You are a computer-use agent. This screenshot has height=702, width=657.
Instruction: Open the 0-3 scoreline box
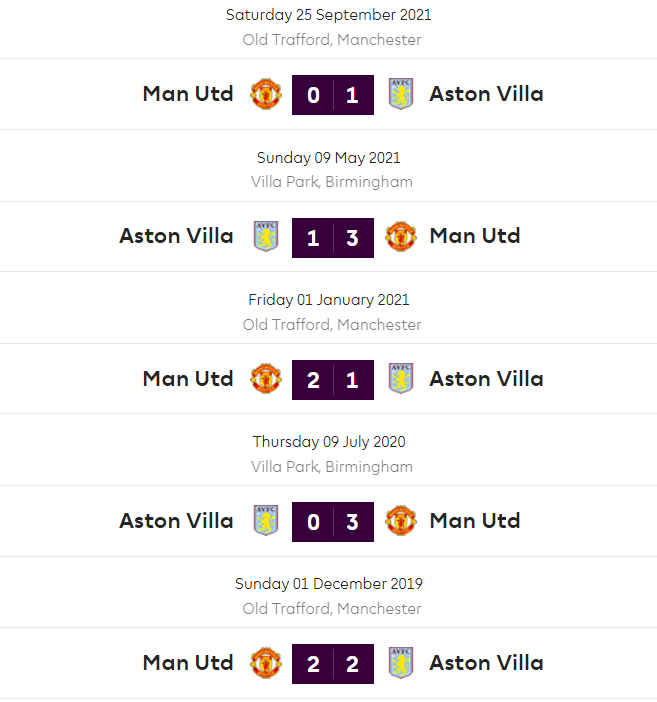point(333,521)
